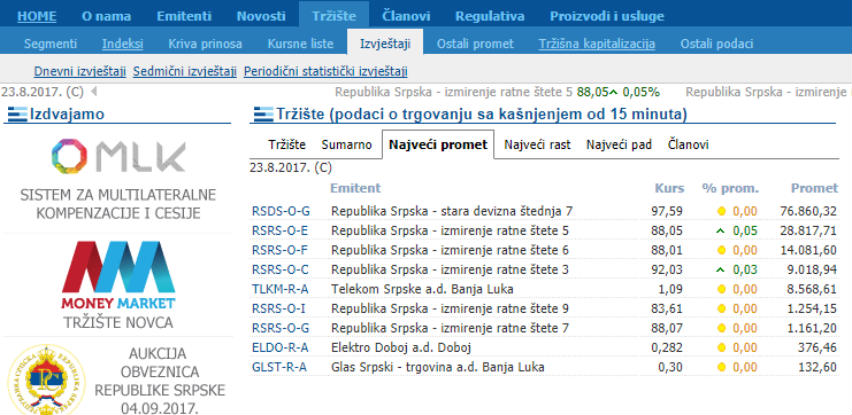Click the ticker scroll-left arrow next to the date
The image size is (852, 415).
pos(93,92)
